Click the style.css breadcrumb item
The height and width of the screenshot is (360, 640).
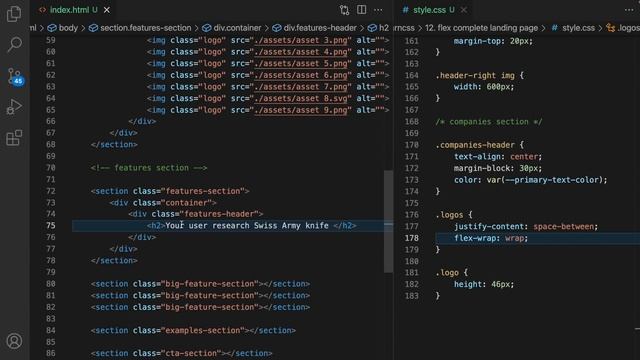(573, 28)
